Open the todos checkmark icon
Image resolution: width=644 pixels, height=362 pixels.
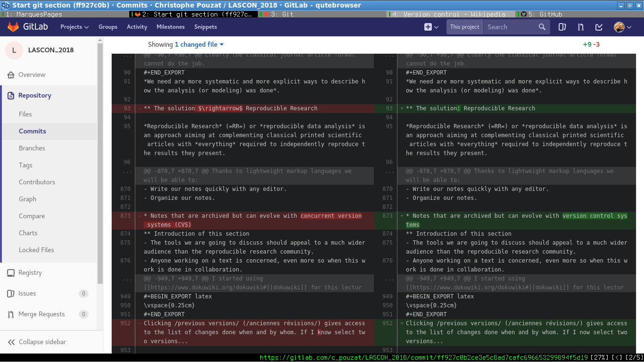click(x=599, y=27)
